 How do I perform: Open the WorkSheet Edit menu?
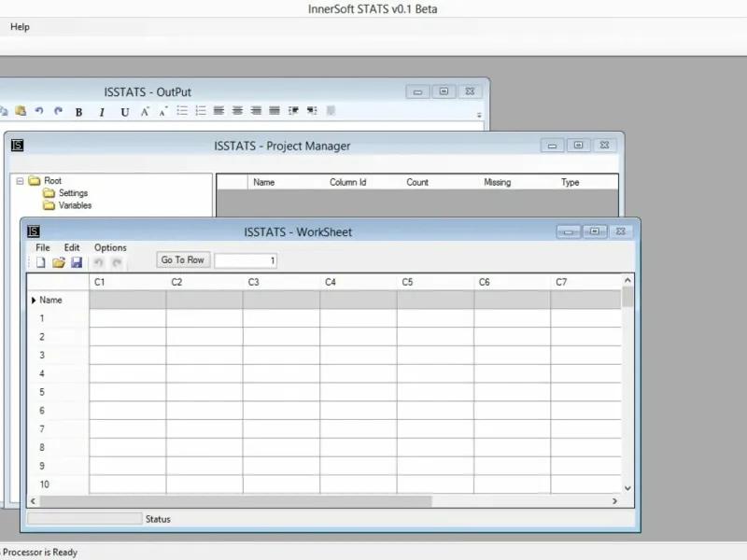[72, 247]
